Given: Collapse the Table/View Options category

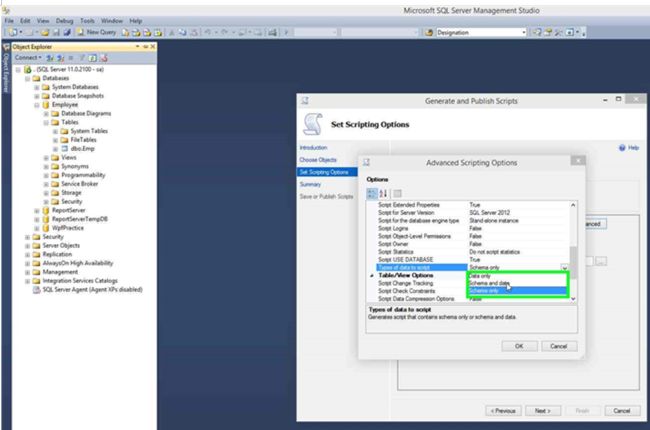Looking at the screenshot, I should click(x=371, y=276).
